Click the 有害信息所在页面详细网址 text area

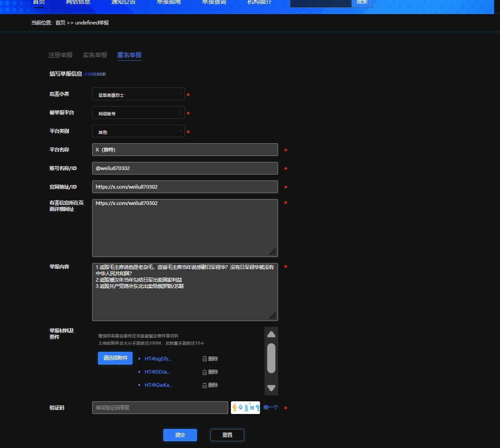point(185,228)
